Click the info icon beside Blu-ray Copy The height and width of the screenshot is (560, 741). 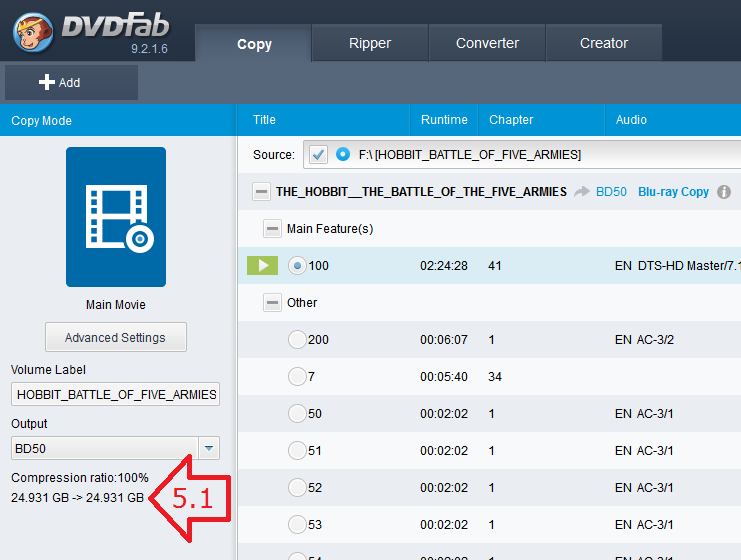tap(724, 192)
